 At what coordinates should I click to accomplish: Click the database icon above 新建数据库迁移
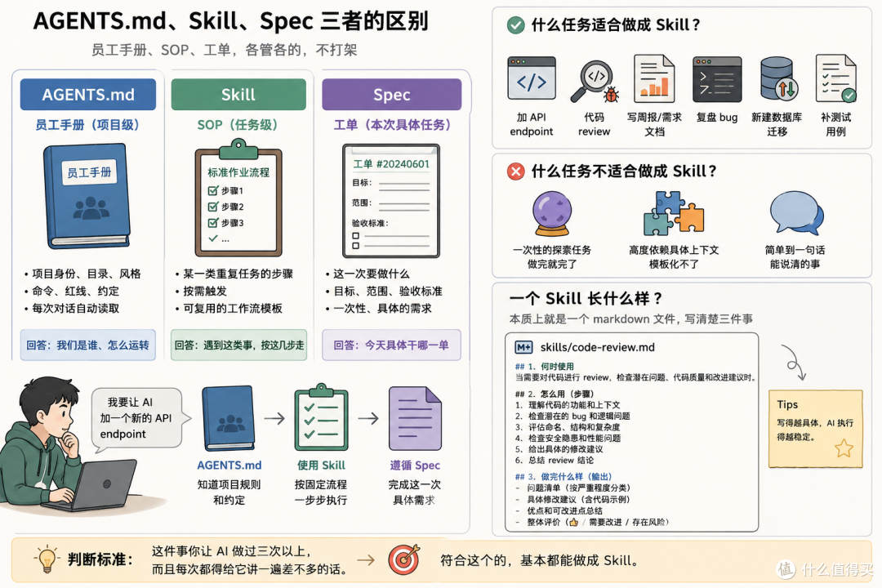point(778,78)
